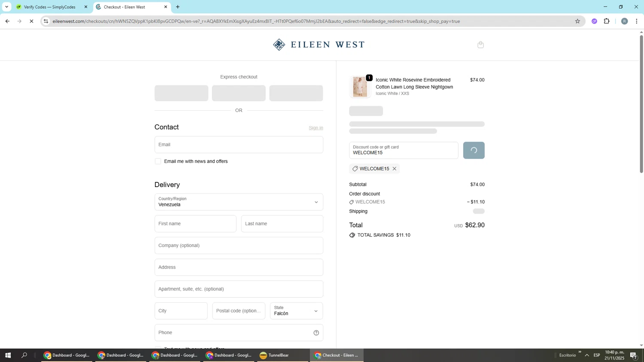Click the TOTAL SAVINGS $11.10 text
This screenshot has height=362, width=644.
[384, 235]
